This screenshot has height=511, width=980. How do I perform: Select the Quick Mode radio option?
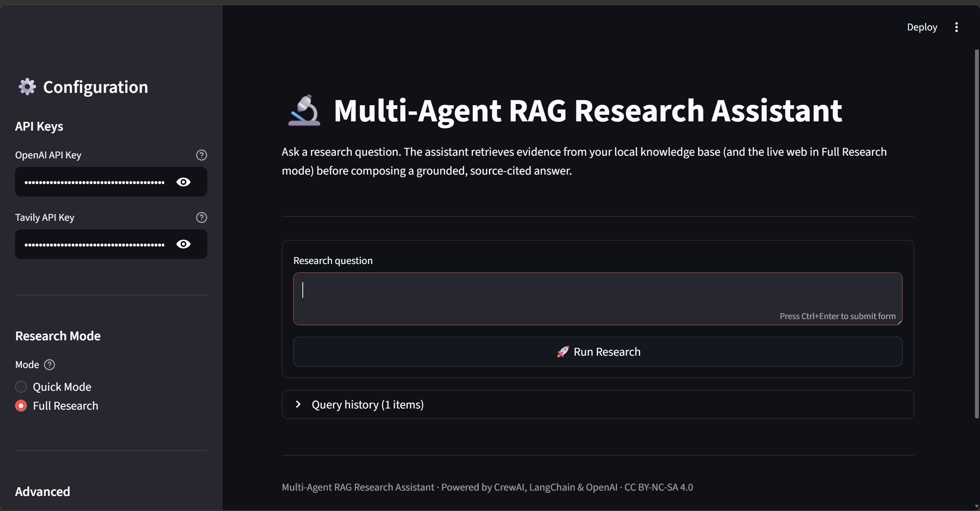[21, 387]
